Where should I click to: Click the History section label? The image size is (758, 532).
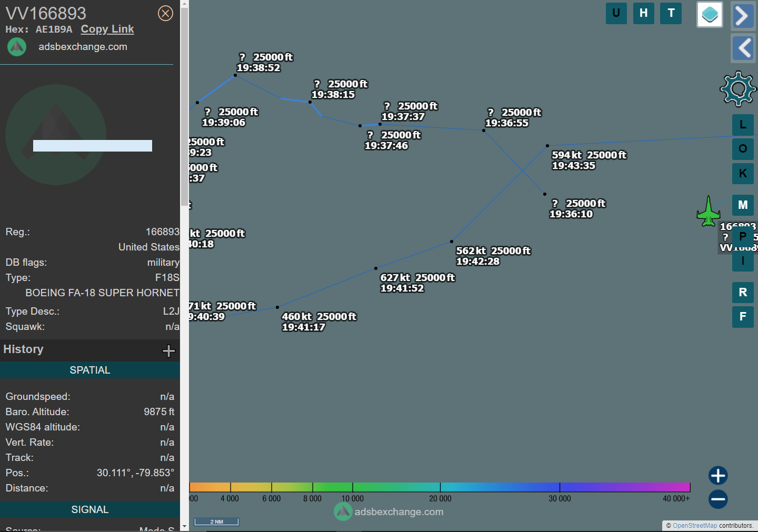23,349
